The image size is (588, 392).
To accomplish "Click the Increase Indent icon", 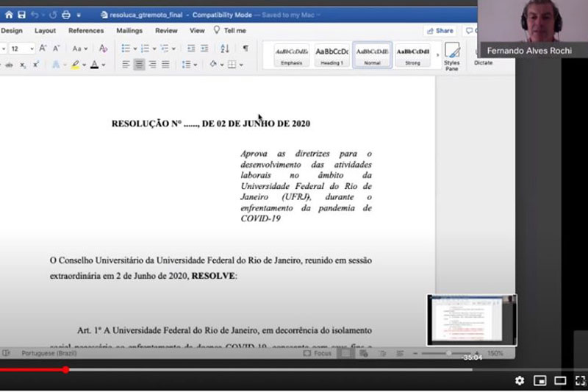I will tap(204, 49).
